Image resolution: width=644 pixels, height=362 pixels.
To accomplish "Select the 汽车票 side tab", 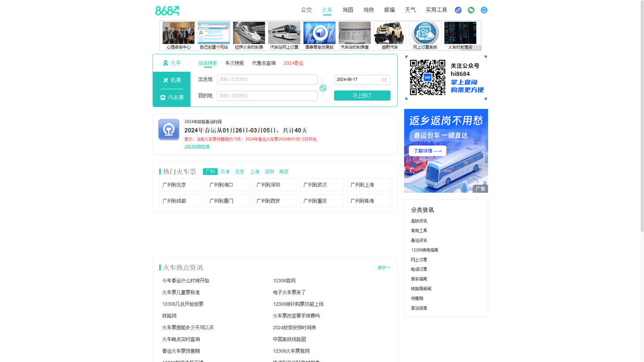I will coord(172,97).
